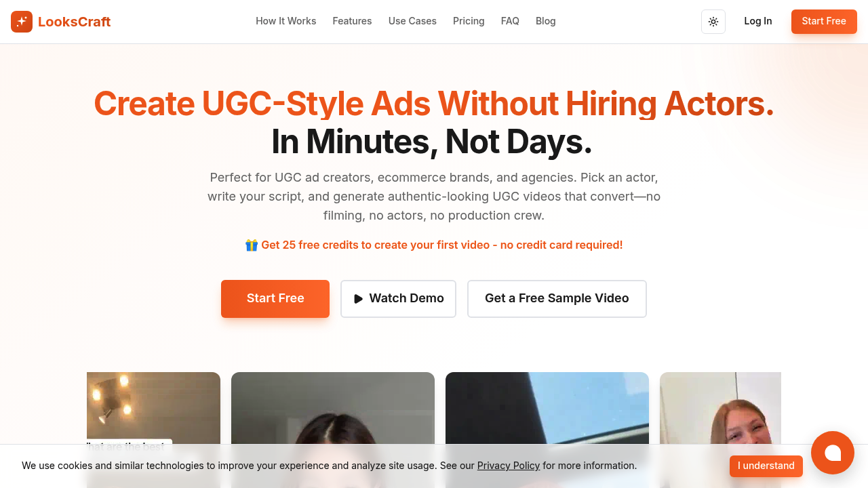Open the Use Cases page
This screenshot has height=488, width=868.
[x=412, y=21]
